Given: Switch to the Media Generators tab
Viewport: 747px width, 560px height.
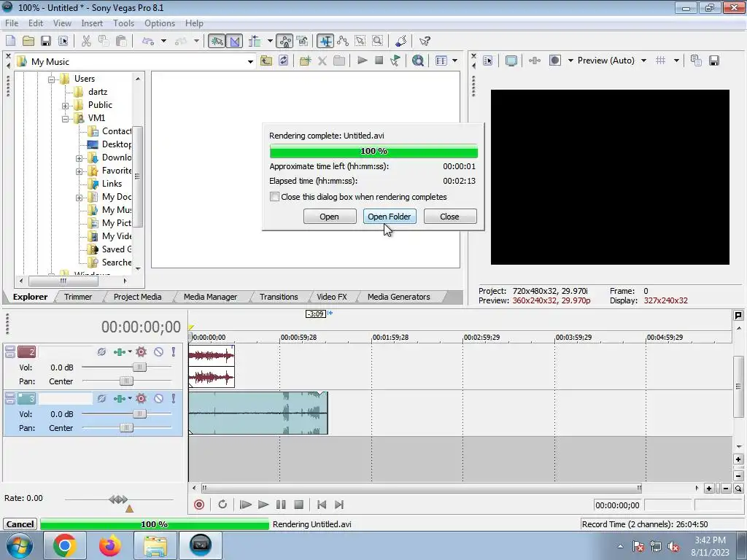Looking at the screenshot, I should (x=399, y=297).
